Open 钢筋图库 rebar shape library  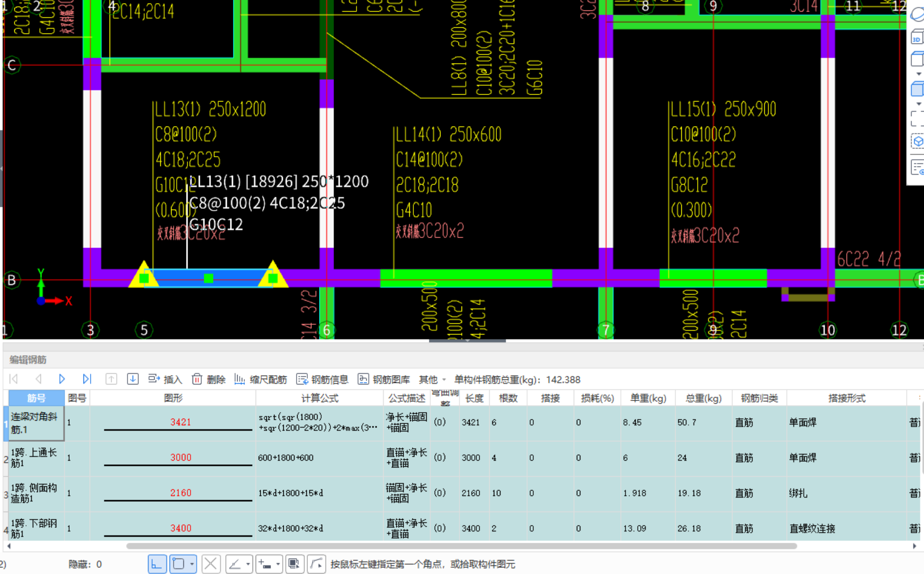(x=384, y=379)
